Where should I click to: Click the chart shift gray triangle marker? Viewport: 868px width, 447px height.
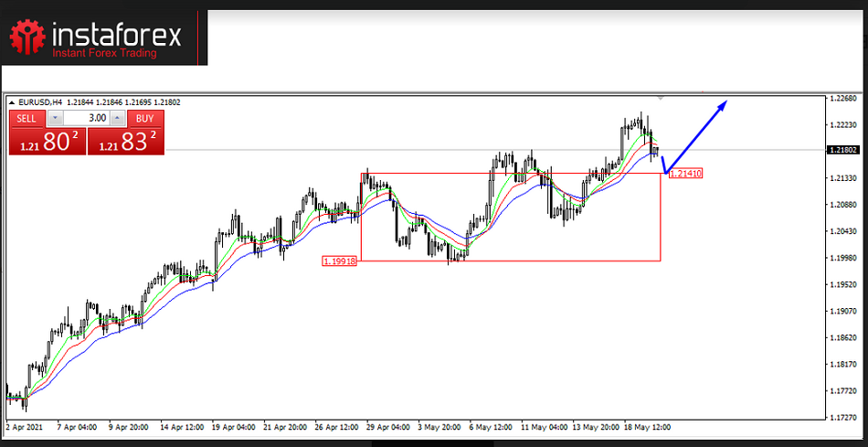661,97
